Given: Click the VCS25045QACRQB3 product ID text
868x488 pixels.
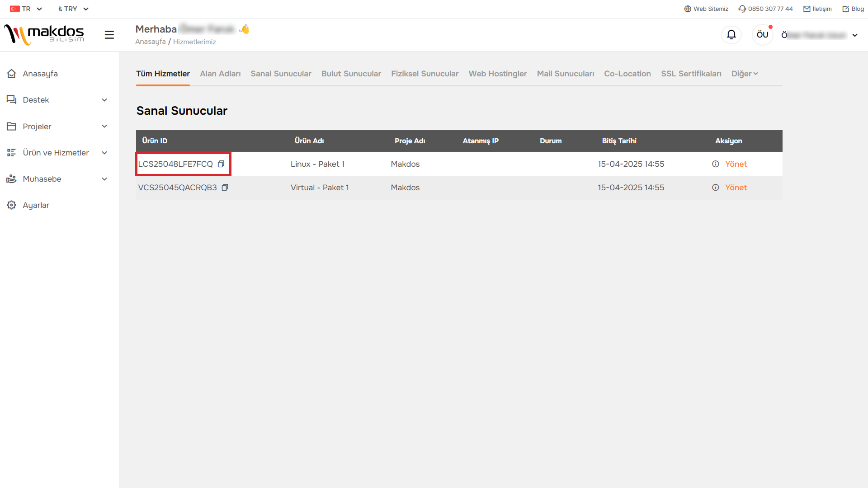Looking at the screenshot, I should [177, 188].
